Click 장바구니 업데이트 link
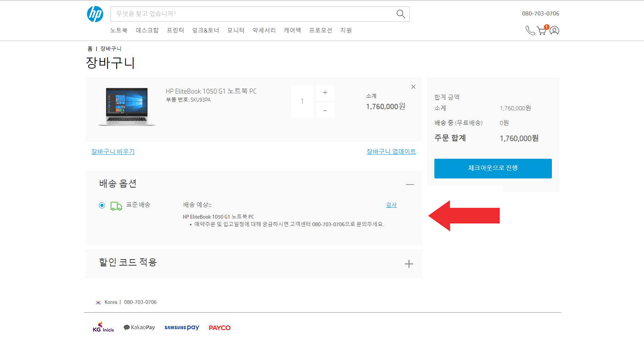This screenshot has width=644, height=341. [x=391, y=152]
